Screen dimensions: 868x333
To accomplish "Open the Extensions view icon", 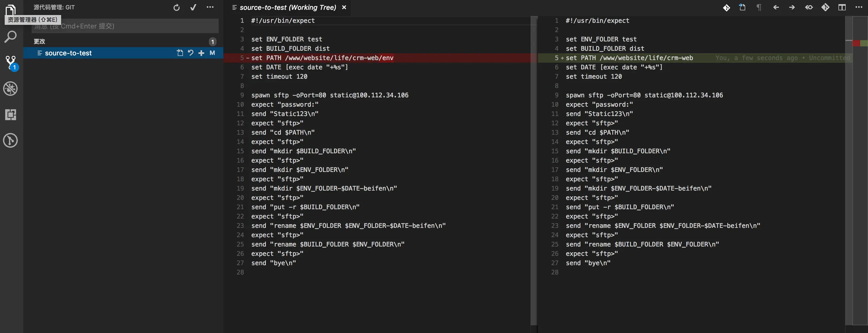I will (x=10, y=115).
